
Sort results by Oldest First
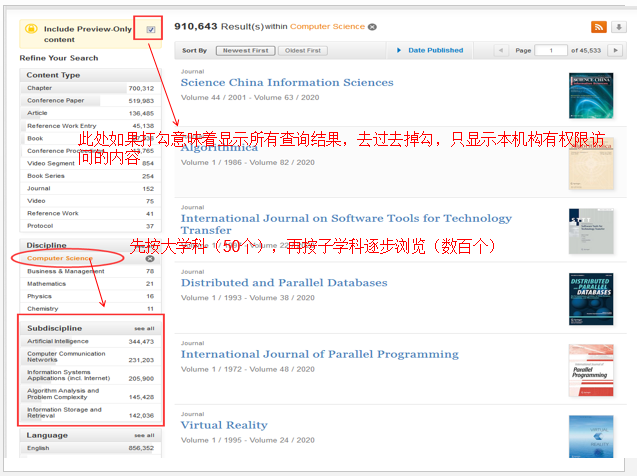[x=303, y=50]
